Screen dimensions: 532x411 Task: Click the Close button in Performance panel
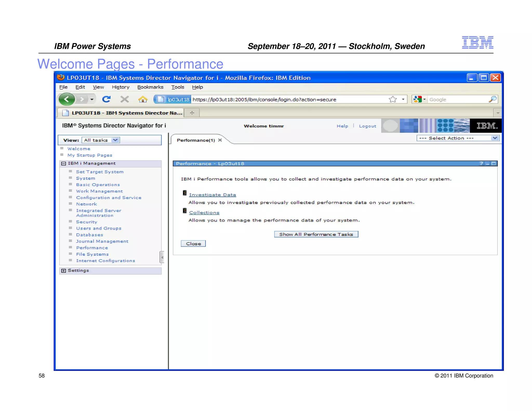pyautogui.click(x=193, y=244)
